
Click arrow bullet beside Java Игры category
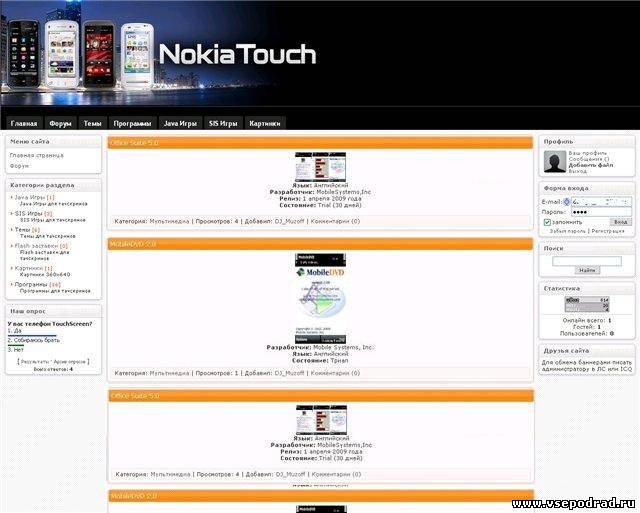11,197
